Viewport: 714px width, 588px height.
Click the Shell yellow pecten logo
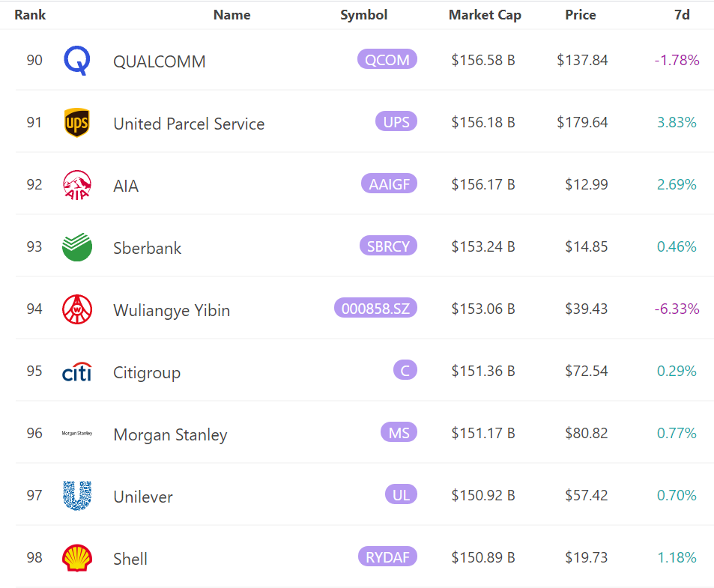pos(76,558)
